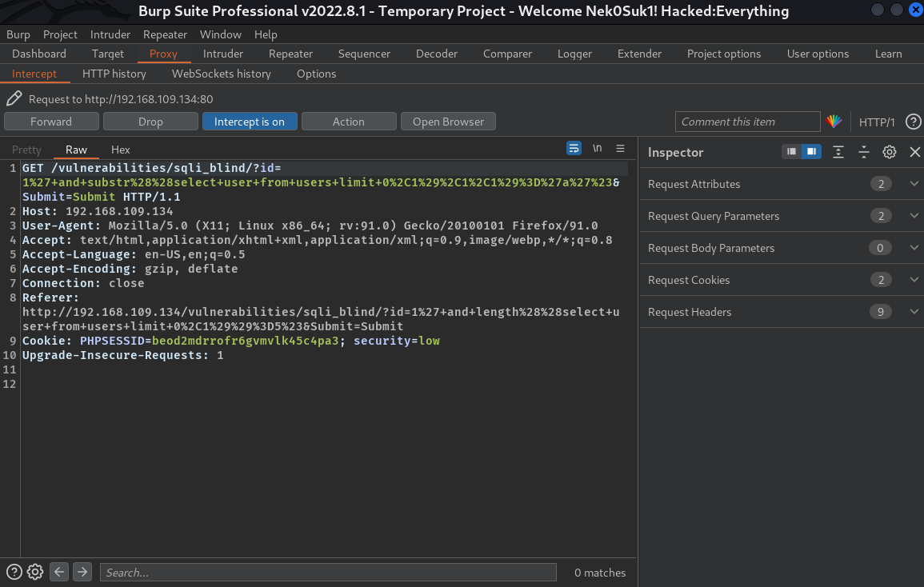Switch to HTTP history sub-tab

click(114, 74)
